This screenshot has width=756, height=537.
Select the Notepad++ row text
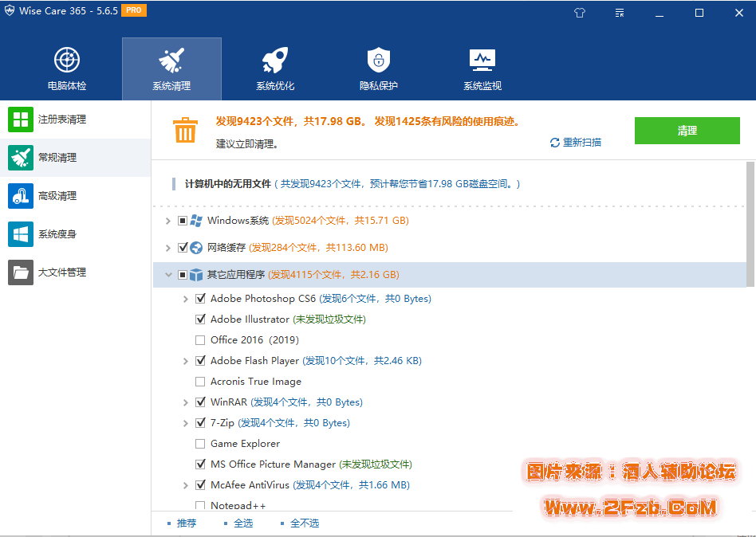(238, 506)
